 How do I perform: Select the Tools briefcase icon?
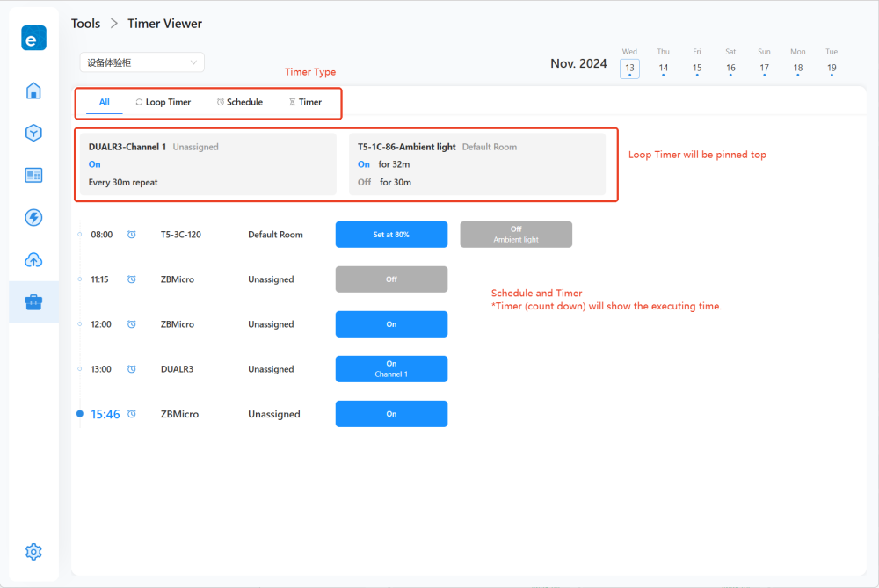(33, 302)
